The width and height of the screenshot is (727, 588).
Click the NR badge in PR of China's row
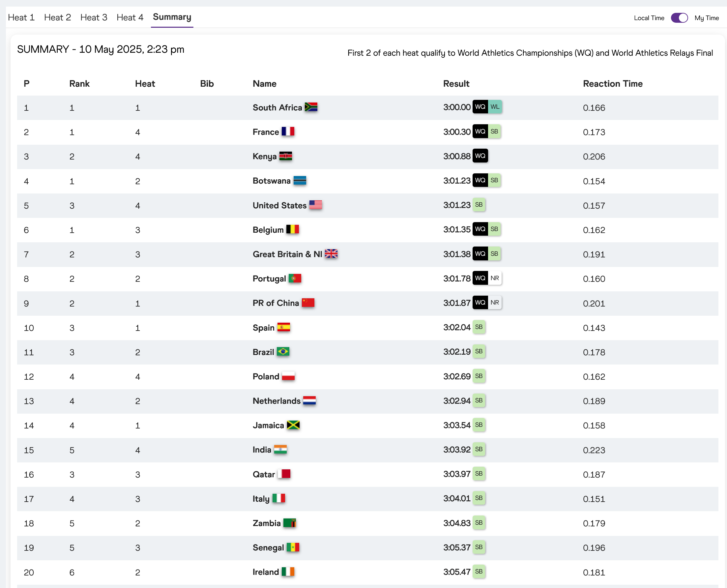495,303
